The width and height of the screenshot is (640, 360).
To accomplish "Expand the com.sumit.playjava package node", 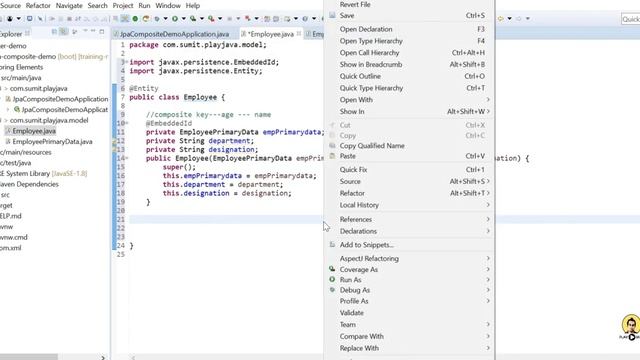I will coord(6,88).
